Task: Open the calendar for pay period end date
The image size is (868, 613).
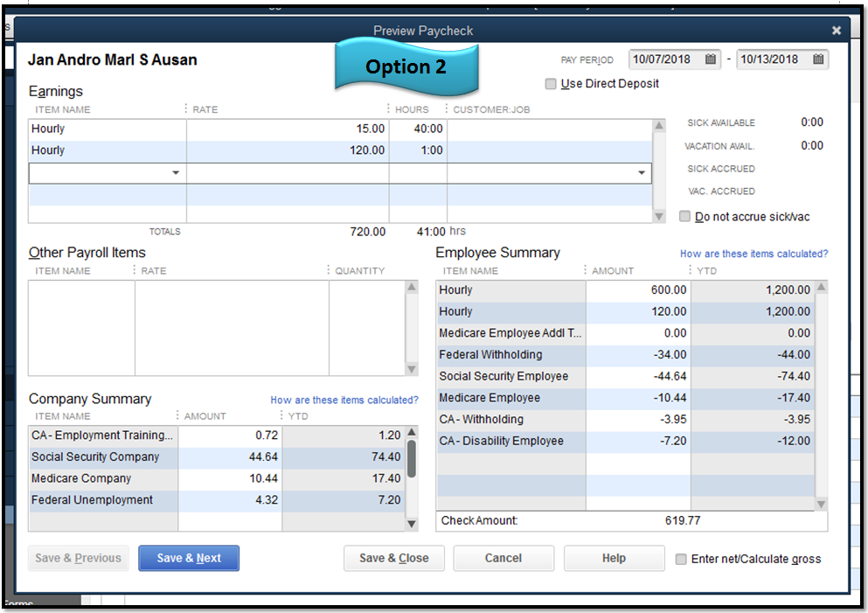Action: click(818, 59)
